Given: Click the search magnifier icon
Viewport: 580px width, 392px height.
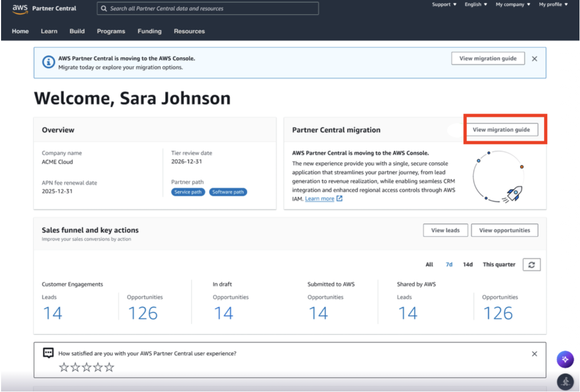Looking at the screenshot, I should [104, 8].
